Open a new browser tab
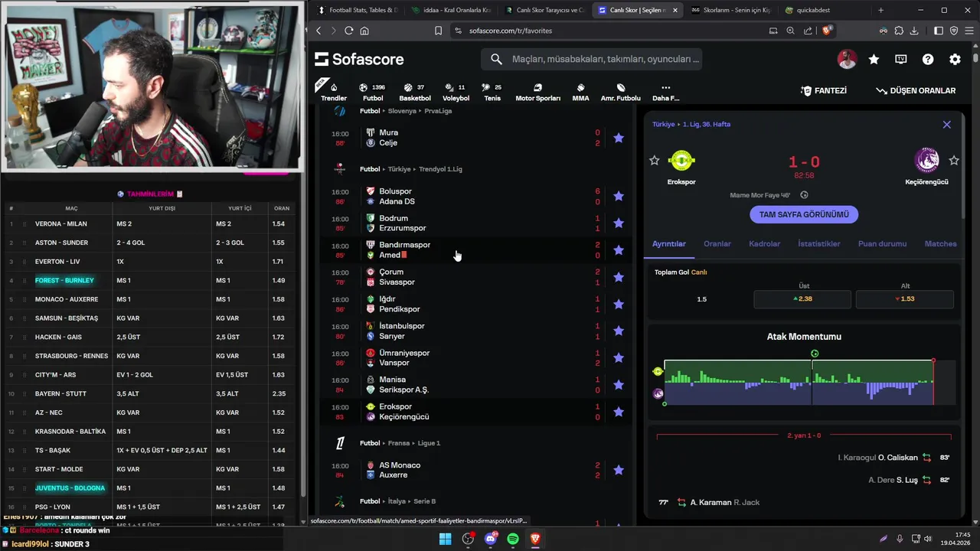Image resolution: width=980 pixels, height=551 pixels. click(880, 10)
